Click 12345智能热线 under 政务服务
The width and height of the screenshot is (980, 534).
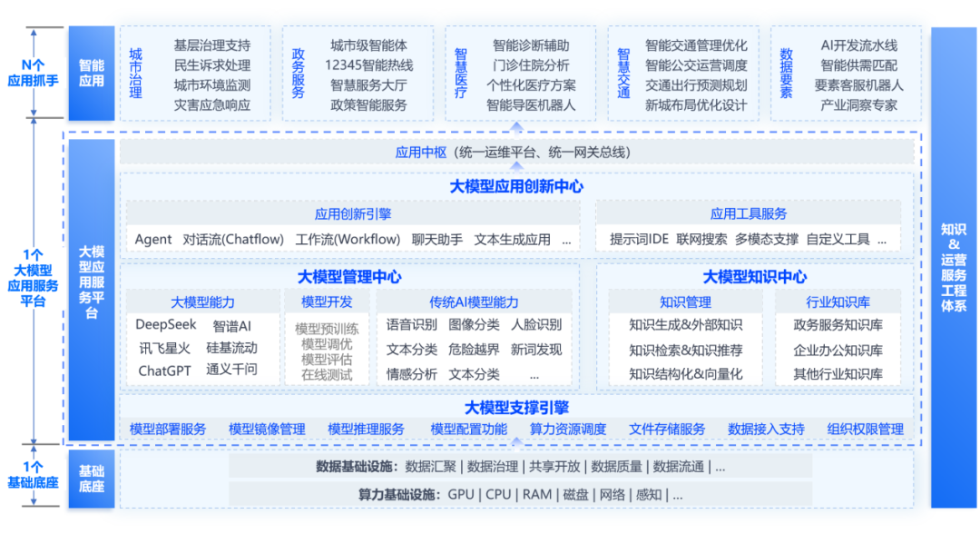pos(368,65)
